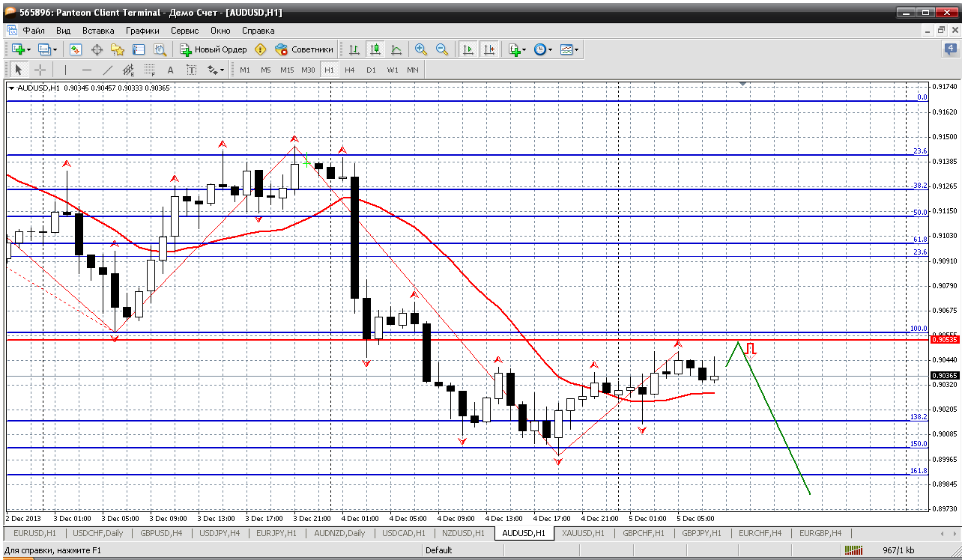The height and width of the screenshot is (560, 965).
Task: Select the arrow cursor tool
Action: pos(19,70)
